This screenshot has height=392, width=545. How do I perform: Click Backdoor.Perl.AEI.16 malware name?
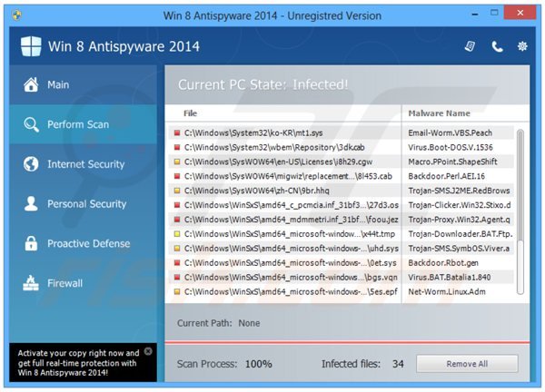pos(446,176)
